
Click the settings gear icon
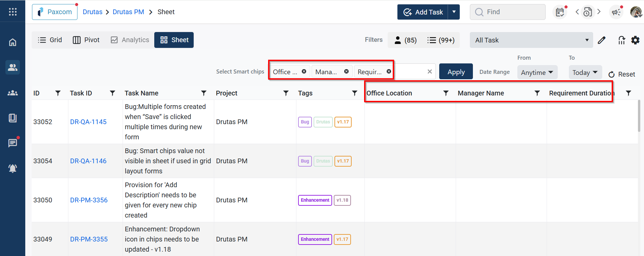pyautogui.click(x=635, y=40)
